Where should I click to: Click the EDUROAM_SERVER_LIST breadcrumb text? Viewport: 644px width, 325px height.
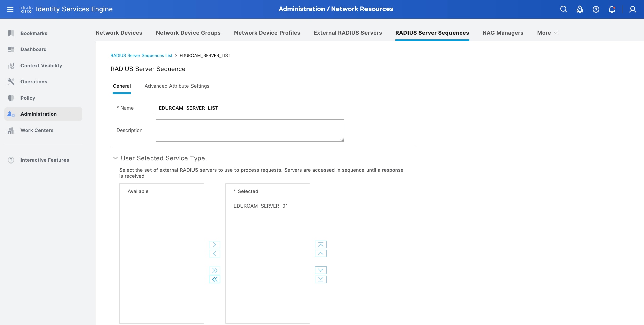coord(205,56)
